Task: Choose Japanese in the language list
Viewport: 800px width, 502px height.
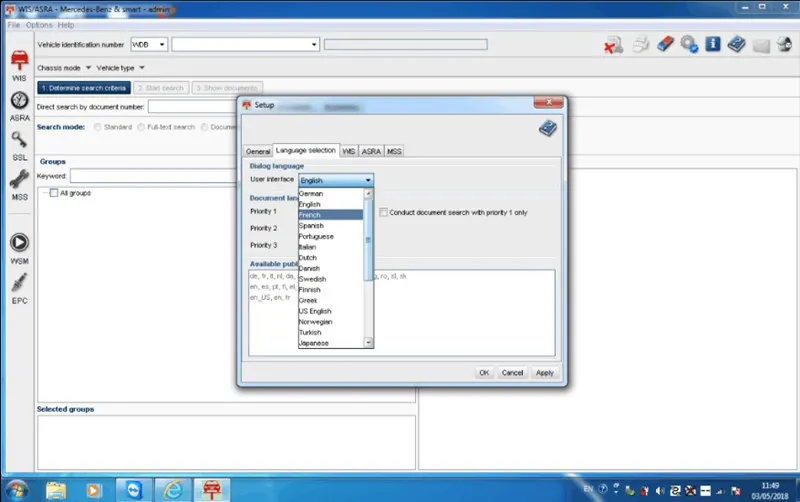Action: pyautogui.click(x=331, y=343)
